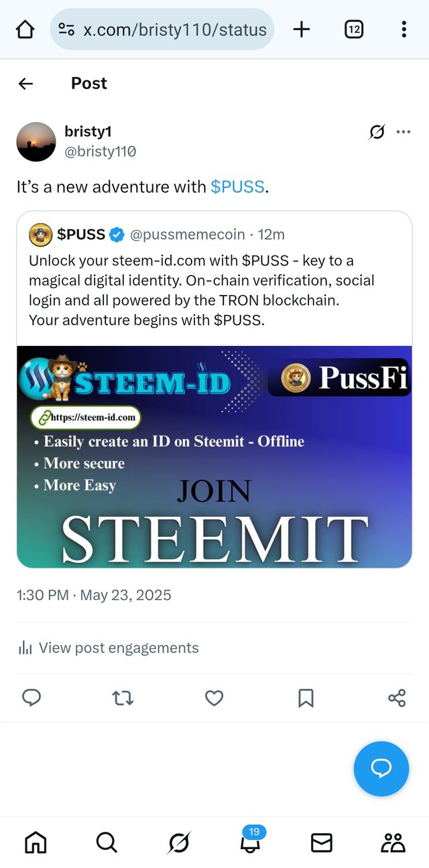Open a new browser tab
The image size is (429, 868).
pyautogui.click(x=302, y=29)
